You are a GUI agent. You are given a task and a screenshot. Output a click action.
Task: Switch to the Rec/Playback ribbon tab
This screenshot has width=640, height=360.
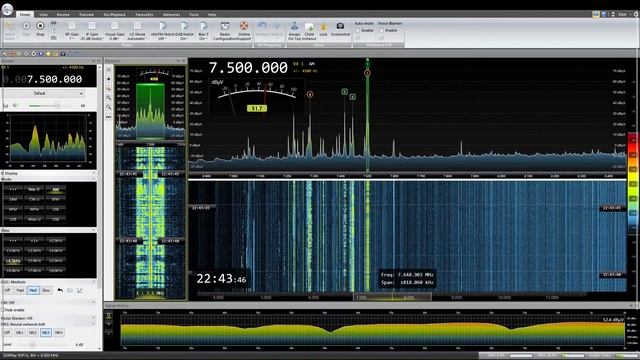click(x=114, y=14)
